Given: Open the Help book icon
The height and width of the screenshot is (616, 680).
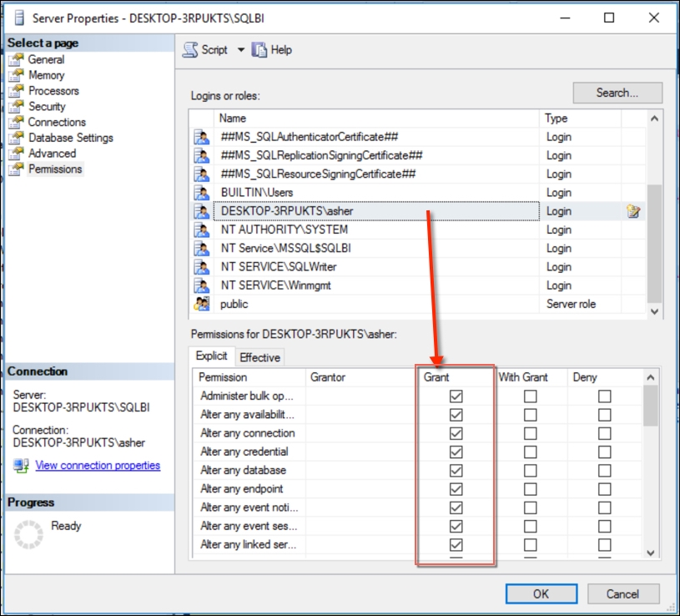Looking at the screenshot, I should tap(259, 50).
